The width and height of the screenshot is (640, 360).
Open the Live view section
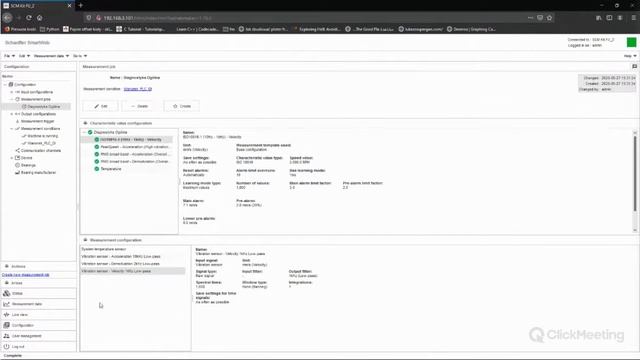(x=38, y=314)
